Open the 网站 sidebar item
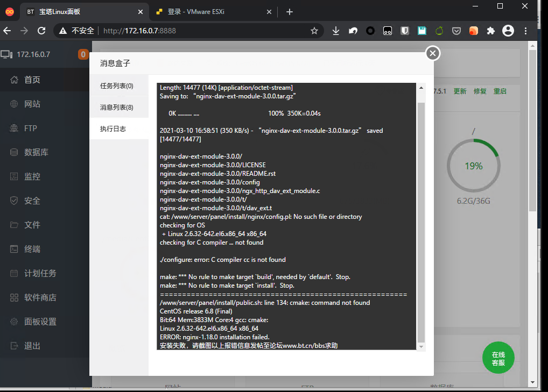This screenshot has width=548, height=392. 45,104
